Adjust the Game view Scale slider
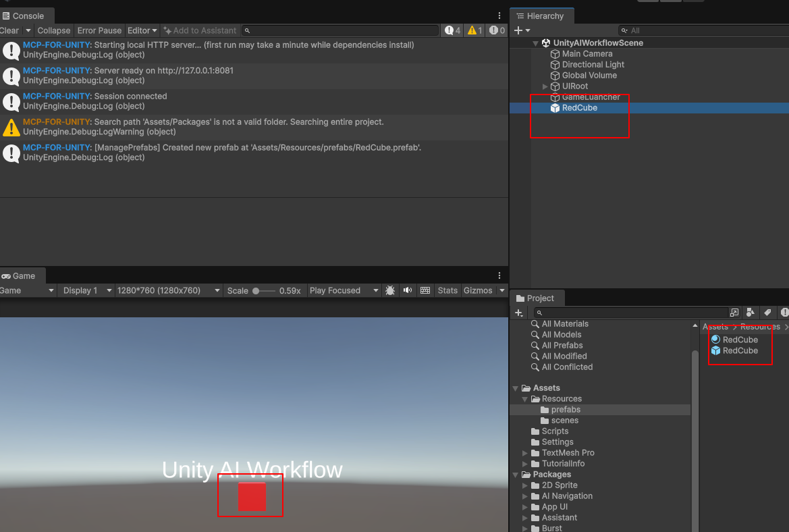Screen dimensions: 789x532 click(x=264, y=291)
